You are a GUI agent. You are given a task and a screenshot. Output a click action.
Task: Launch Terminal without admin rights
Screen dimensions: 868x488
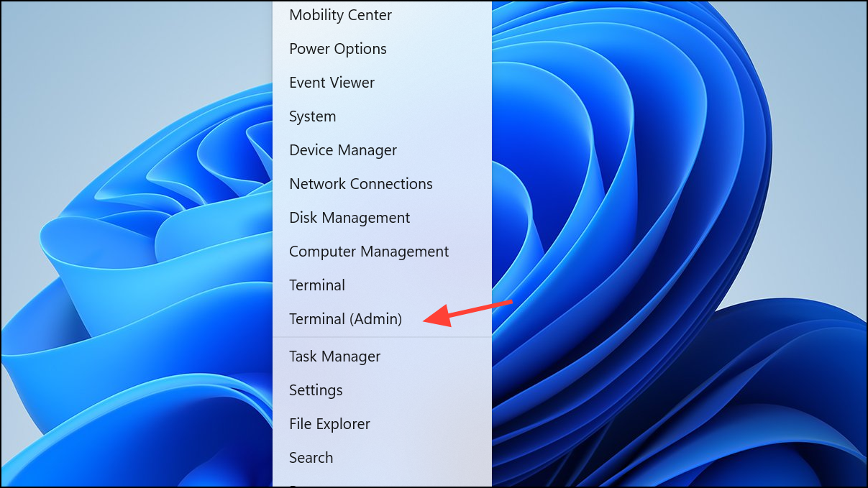click(x=382, y=285)
